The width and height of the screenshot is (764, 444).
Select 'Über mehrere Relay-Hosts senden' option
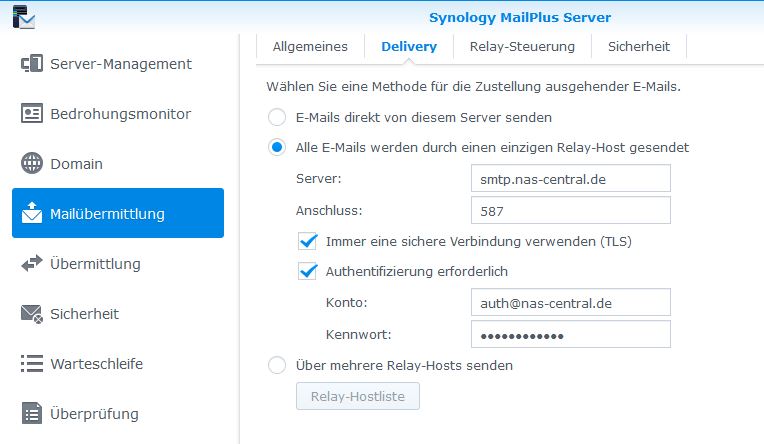277,365
